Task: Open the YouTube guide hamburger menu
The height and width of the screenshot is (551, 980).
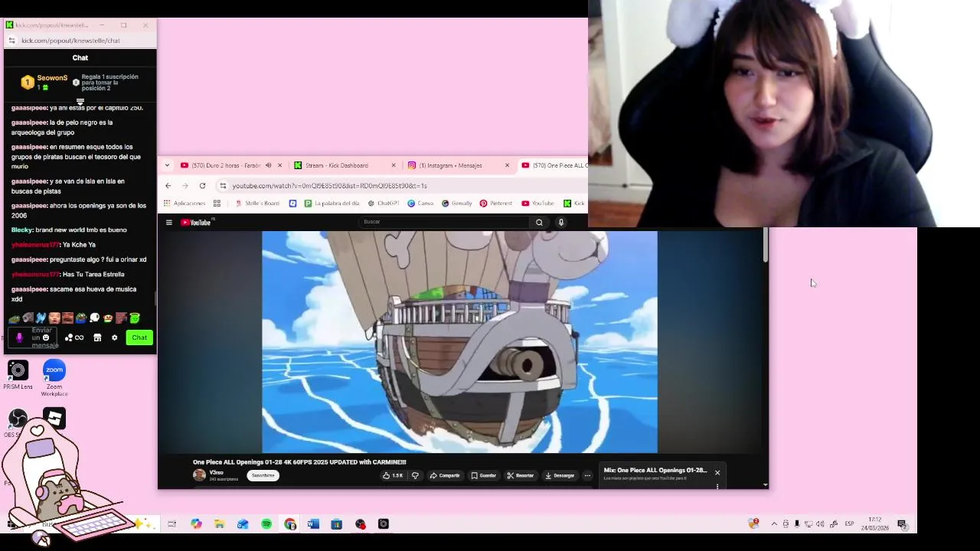Action: click(x=169, y=223)
